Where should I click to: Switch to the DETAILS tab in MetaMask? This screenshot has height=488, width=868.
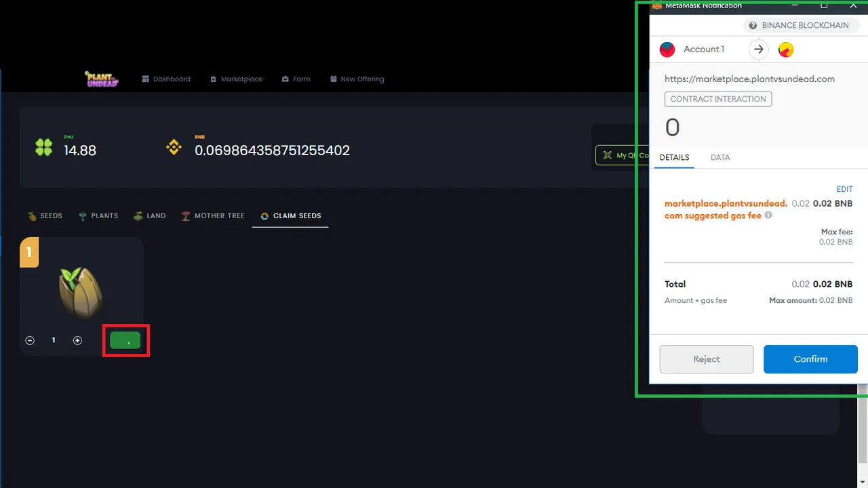[674, 157]
